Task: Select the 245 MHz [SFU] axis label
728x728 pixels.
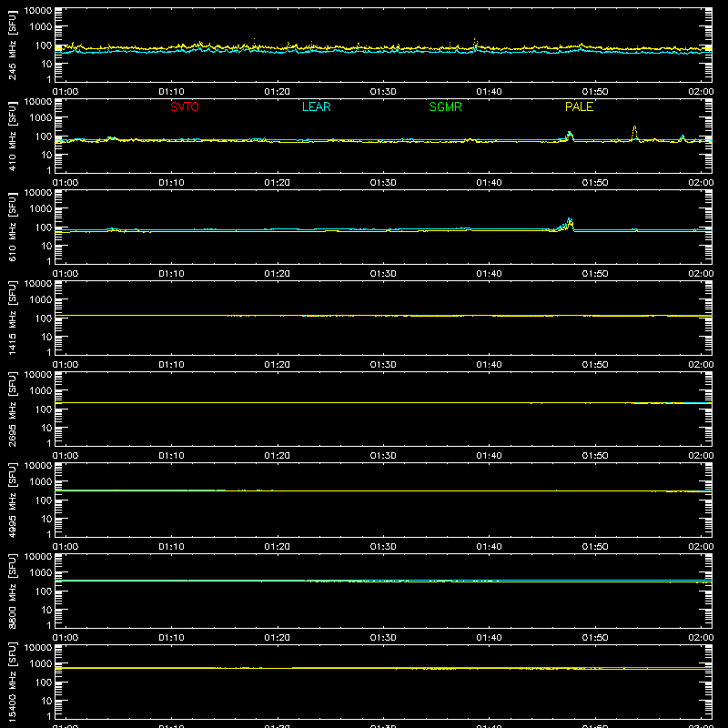Action: pos(13,45)
